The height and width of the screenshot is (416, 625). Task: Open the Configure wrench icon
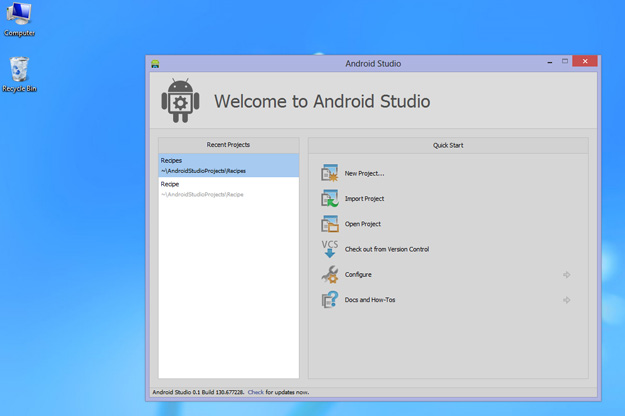(330, 274)
